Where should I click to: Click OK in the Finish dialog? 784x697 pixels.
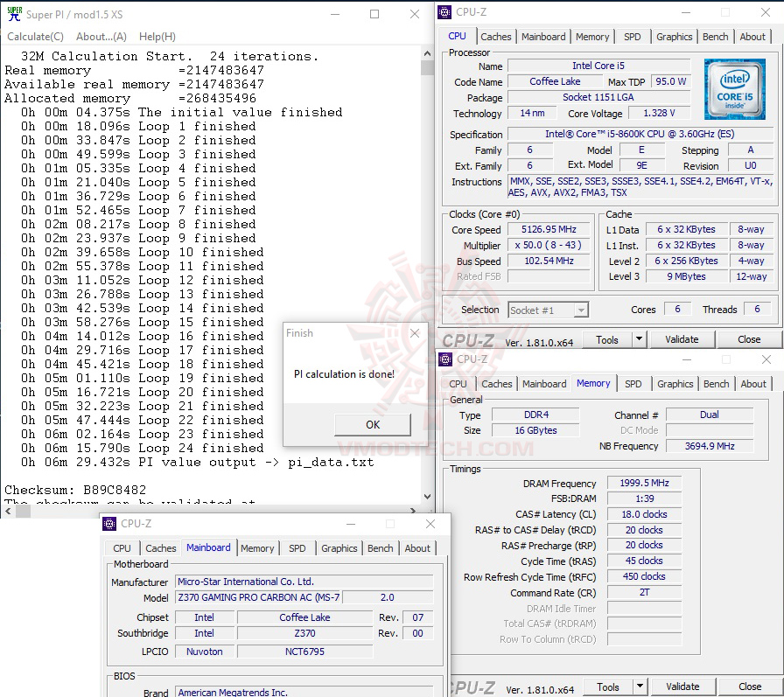tap(373, 425)
